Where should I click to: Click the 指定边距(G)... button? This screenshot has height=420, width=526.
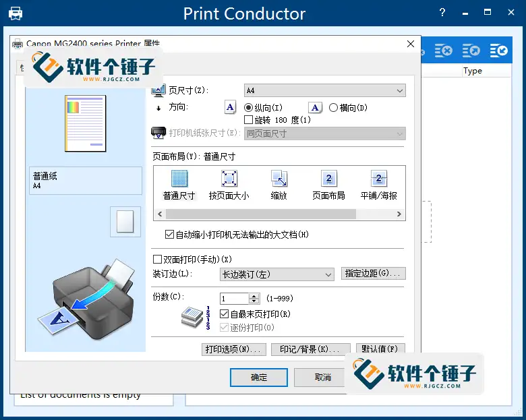[x=373, y=274]
